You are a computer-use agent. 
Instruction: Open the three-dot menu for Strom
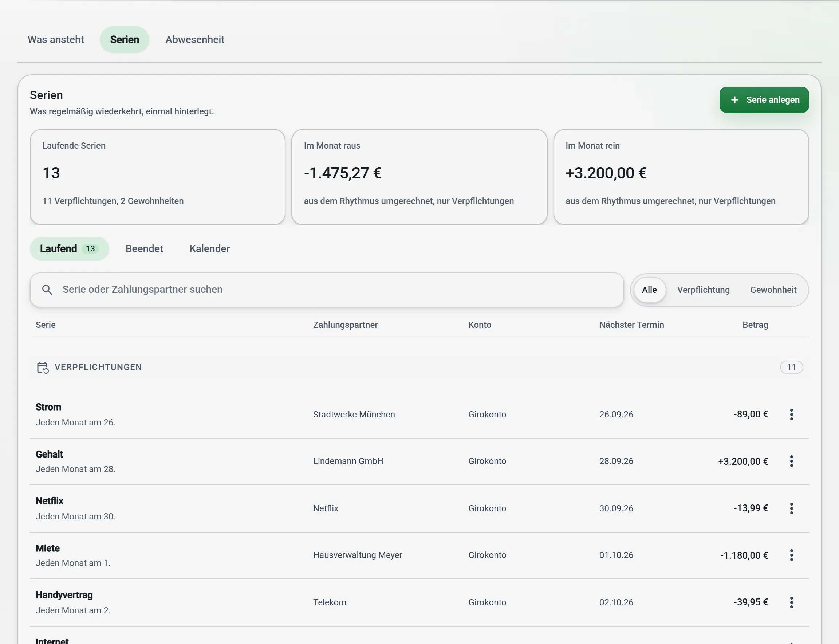coord(791,415)
